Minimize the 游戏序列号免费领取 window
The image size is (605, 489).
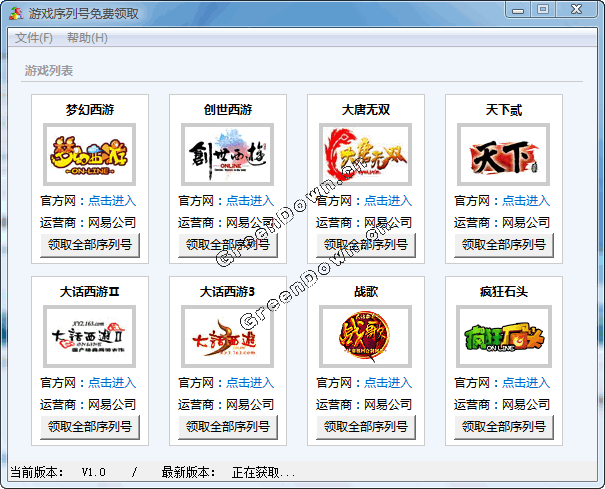click(x=518, y=10)
